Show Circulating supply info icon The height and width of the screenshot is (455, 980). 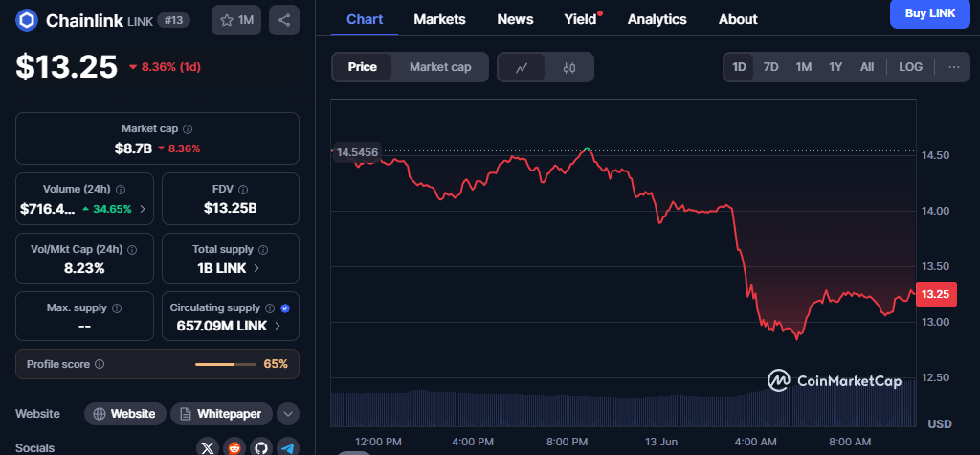click(x=270, y=308)
